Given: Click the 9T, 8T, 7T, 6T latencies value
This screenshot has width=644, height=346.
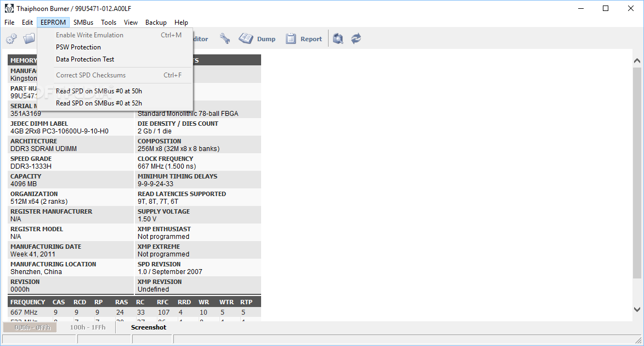Looking at the screenshot, I should click(x=158, y=202).
